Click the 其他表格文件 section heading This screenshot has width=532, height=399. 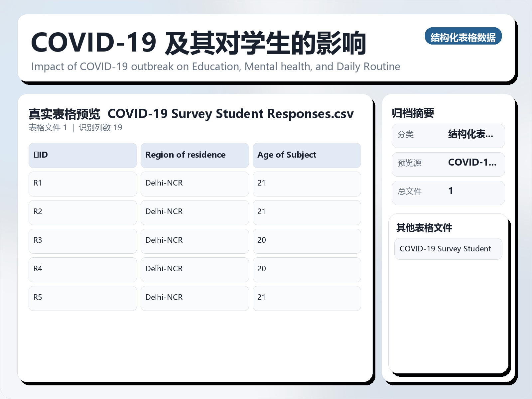[x=425, y=228]
